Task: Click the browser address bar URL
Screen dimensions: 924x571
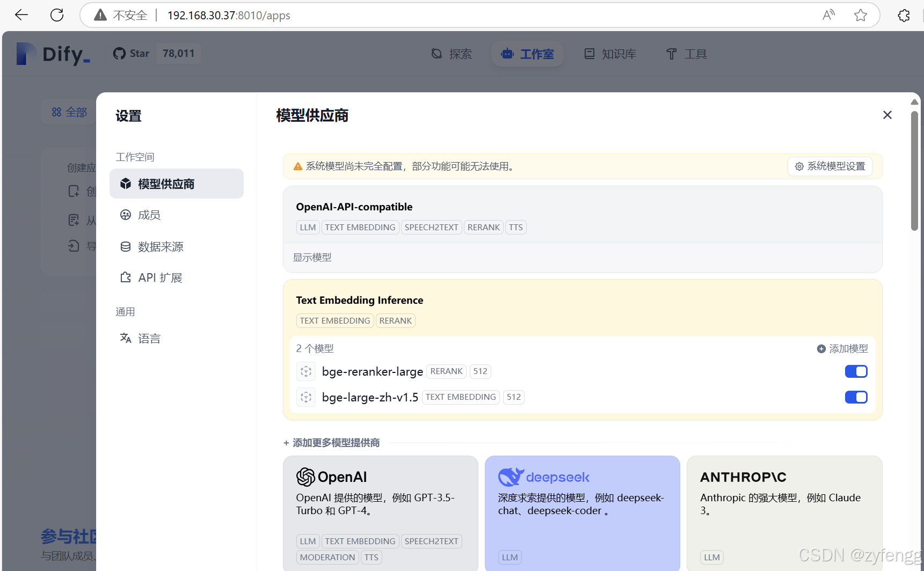Action: click(229, 16)
